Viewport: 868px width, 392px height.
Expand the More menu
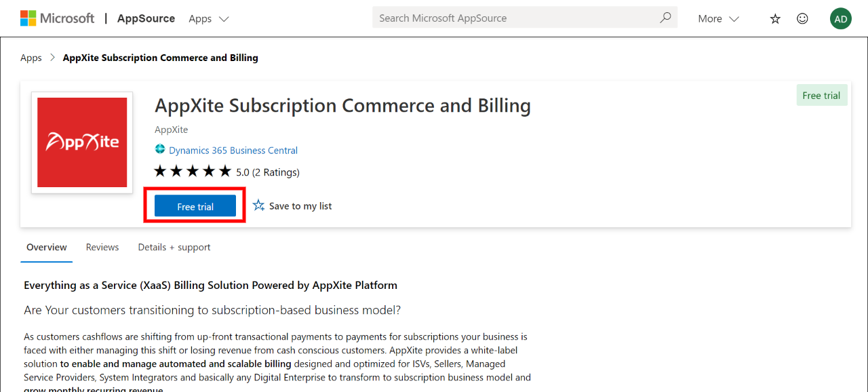718,18
